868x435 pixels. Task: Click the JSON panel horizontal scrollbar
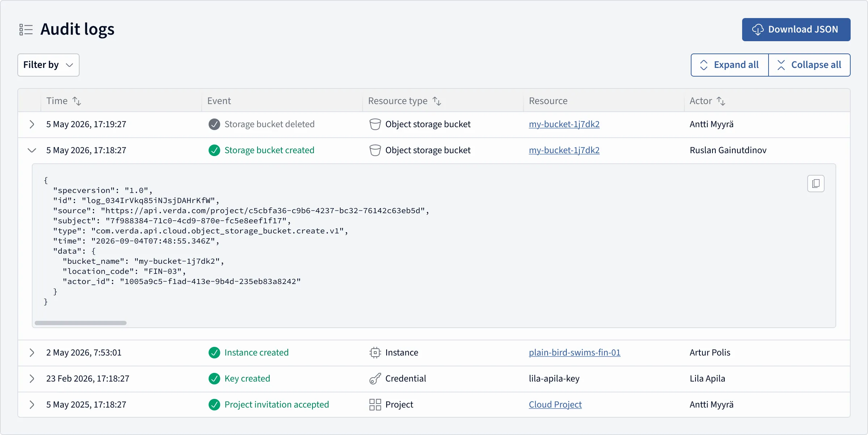pyautogui.click(x=81, y=323)
